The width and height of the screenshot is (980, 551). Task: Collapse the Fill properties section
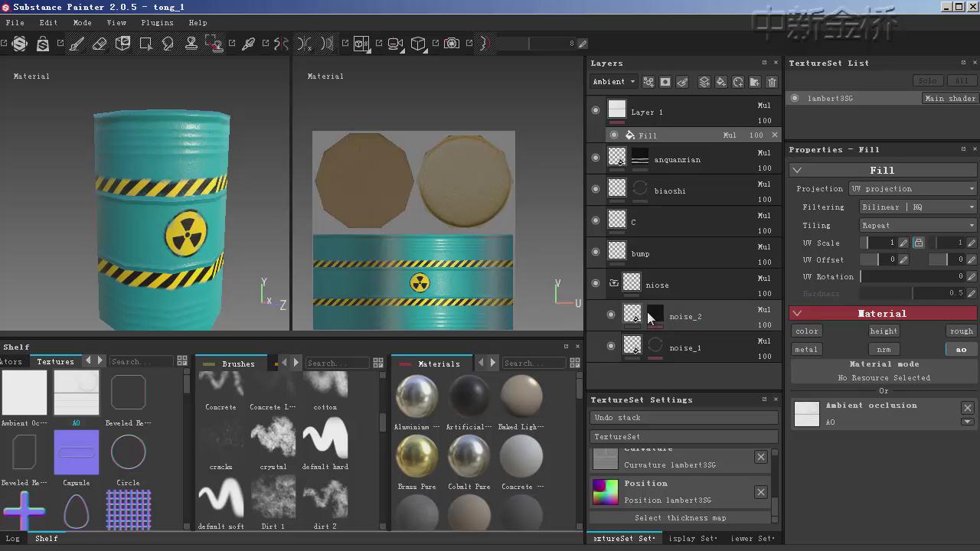[x=797, y=170]
